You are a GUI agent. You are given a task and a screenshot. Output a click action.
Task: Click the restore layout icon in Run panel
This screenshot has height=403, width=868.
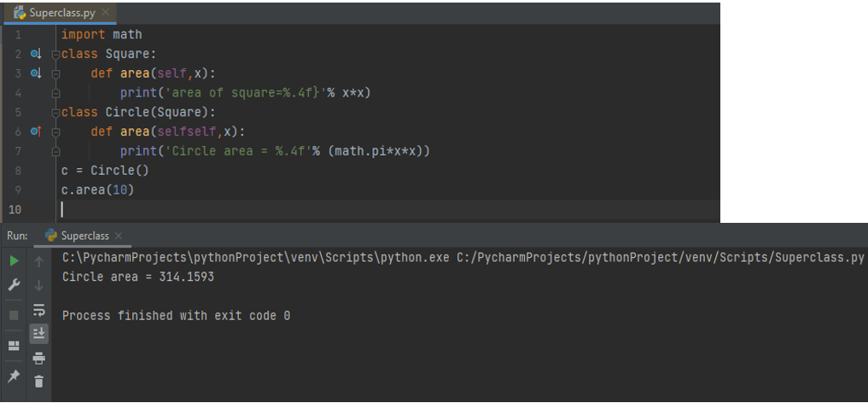[14, 346]
